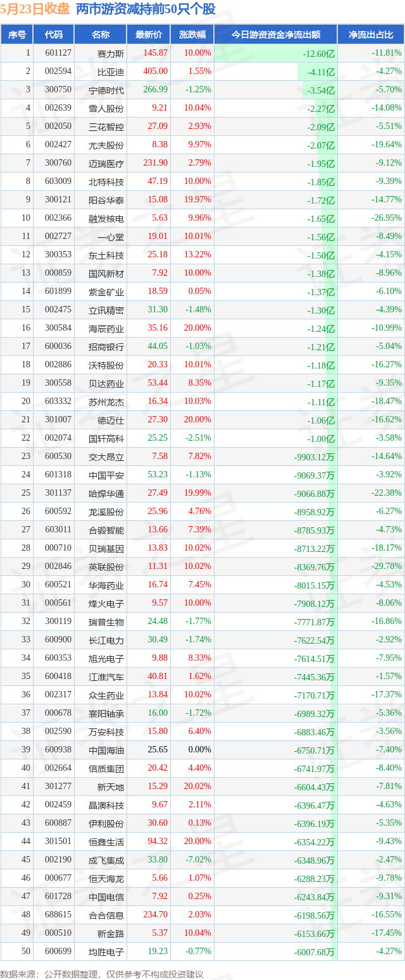
Task: Click the -7.02% change for 成飞集成
Action: coord(198,860)
